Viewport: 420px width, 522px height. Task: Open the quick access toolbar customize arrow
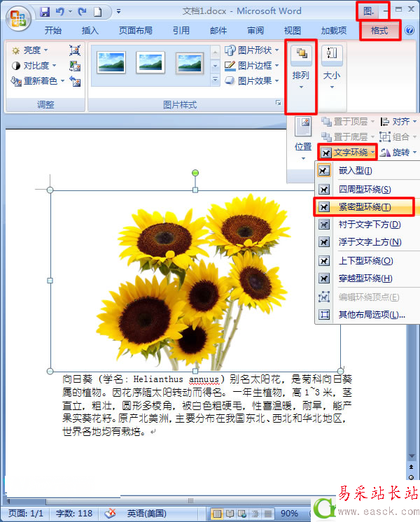[x=118, y=12]
